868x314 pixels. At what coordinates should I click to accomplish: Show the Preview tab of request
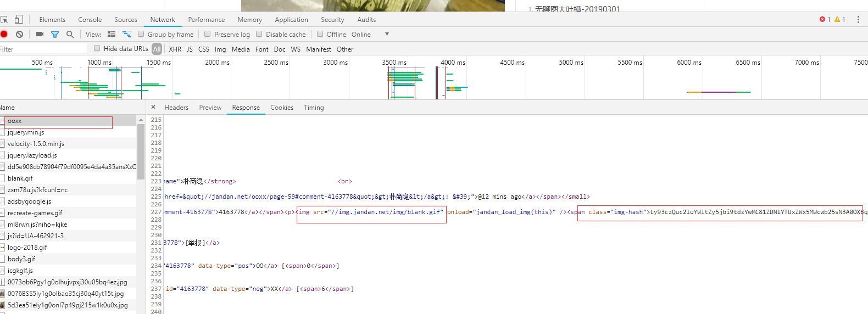tap(210, 108)
